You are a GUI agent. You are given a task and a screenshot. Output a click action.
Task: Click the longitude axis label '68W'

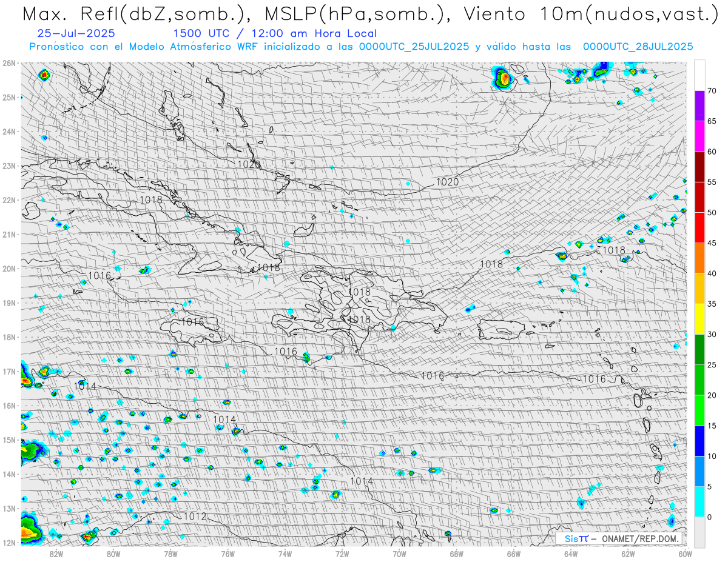[x=457, y=554]
